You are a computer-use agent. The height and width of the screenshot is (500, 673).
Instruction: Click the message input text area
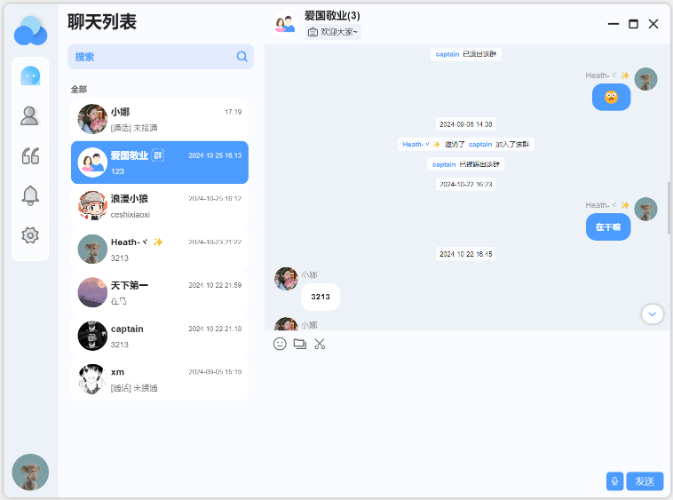[467, 410]
